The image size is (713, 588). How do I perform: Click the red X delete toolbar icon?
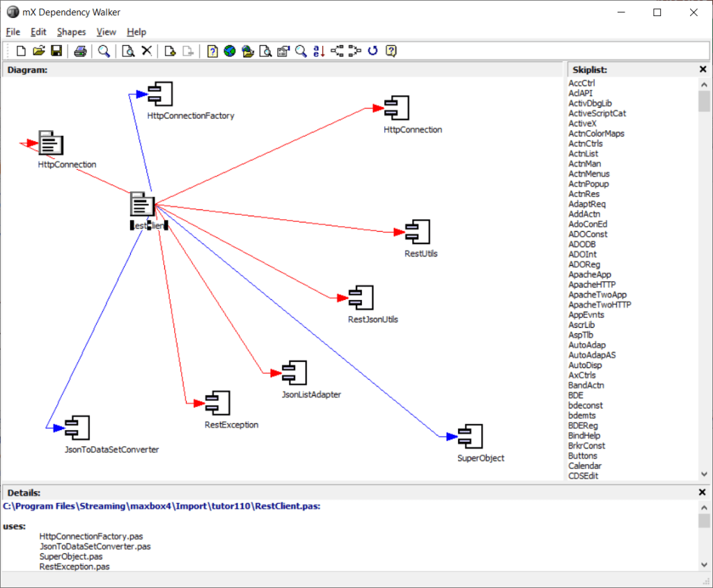[147, 51]
